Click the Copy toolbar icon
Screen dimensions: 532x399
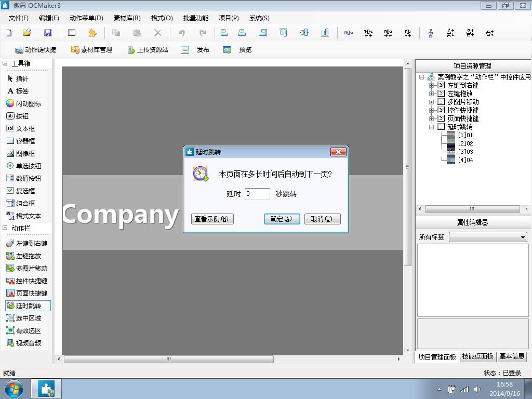(x=116, y=33)
